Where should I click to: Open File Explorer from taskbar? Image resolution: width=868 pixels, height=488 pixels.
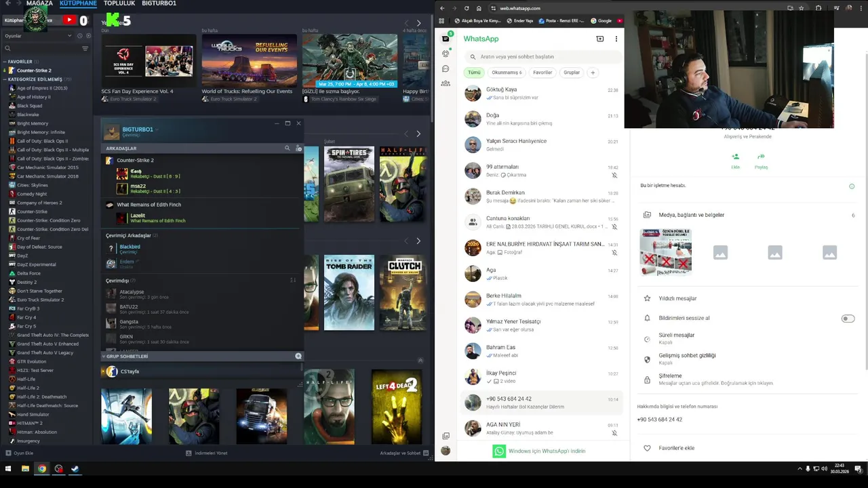[25, 468]
